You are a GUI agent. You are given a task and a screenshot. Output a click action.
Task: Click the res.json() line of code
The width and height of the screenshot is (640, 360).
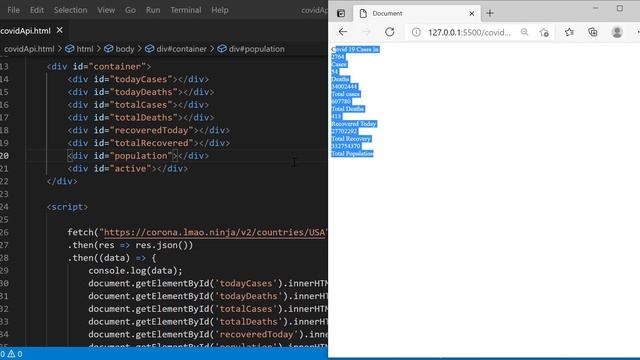click(130, 245)
